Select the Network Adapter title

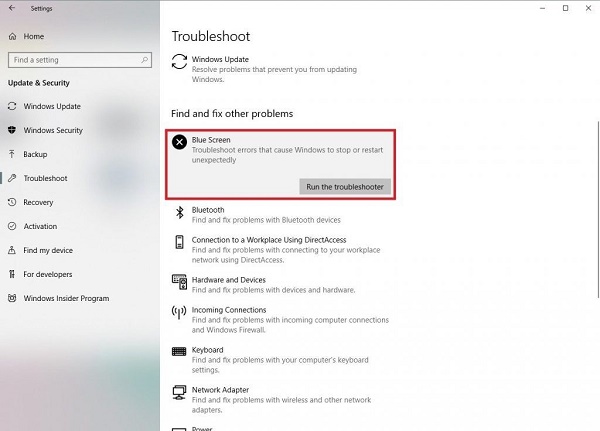coord(220,390)
